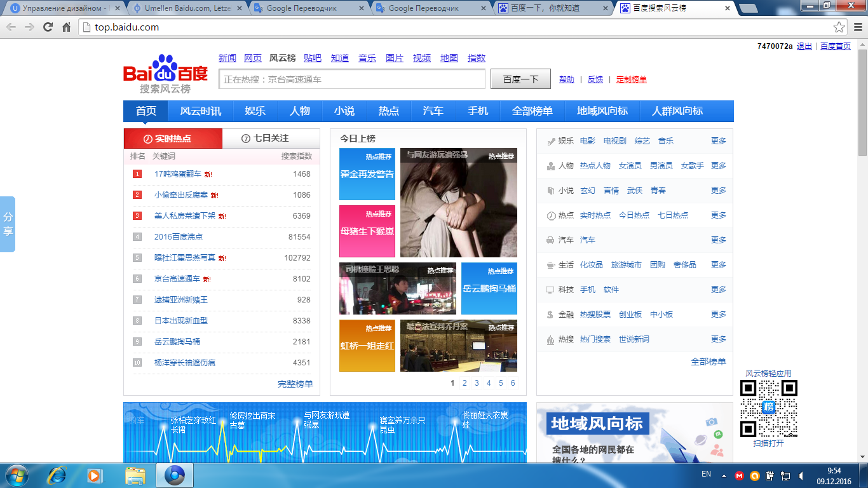Click Chrome icon in taskbar

pyautogui.click(x=173, y=475)
